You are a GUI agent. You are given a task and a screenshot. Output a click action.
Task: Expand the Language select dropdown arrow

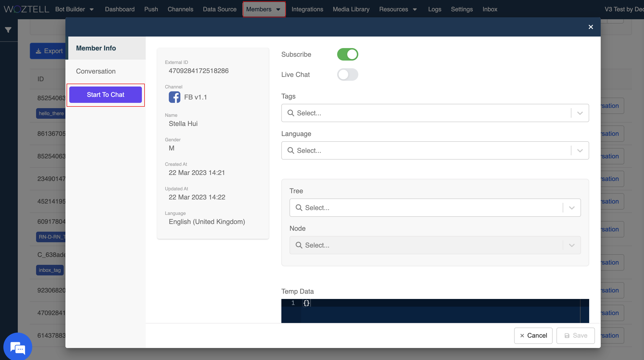click(x=580, y=151)
